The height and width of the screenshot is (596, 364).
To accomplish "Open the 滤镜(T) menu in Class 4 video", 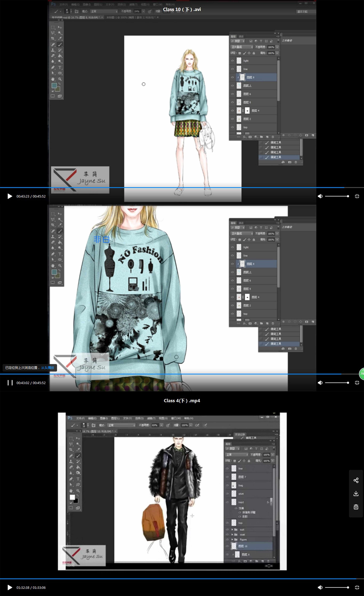I will tap(151, 418).
